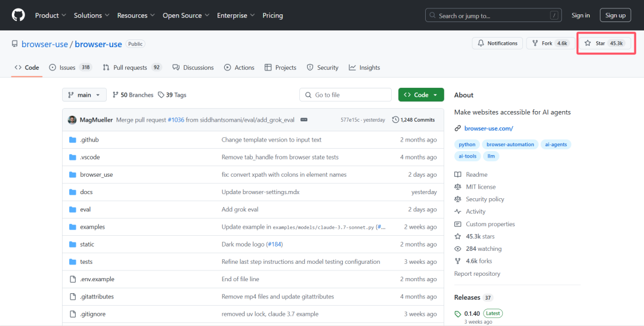The height and width of the screenshot is (326, 644).
Task: Open the .gitattributes file
Action: pyautogui.click(x=97, y=296)
